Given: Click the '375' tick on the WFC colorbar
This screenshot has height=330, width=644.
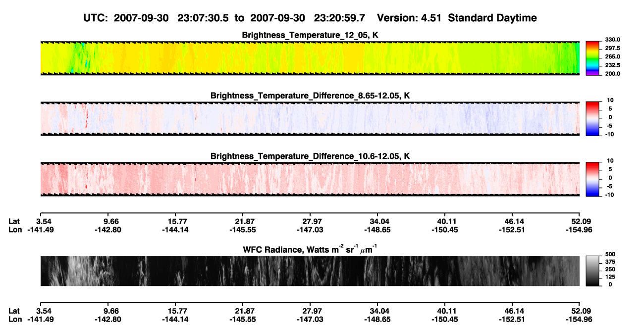Looking at the screenshot, I should click(610, 262).
